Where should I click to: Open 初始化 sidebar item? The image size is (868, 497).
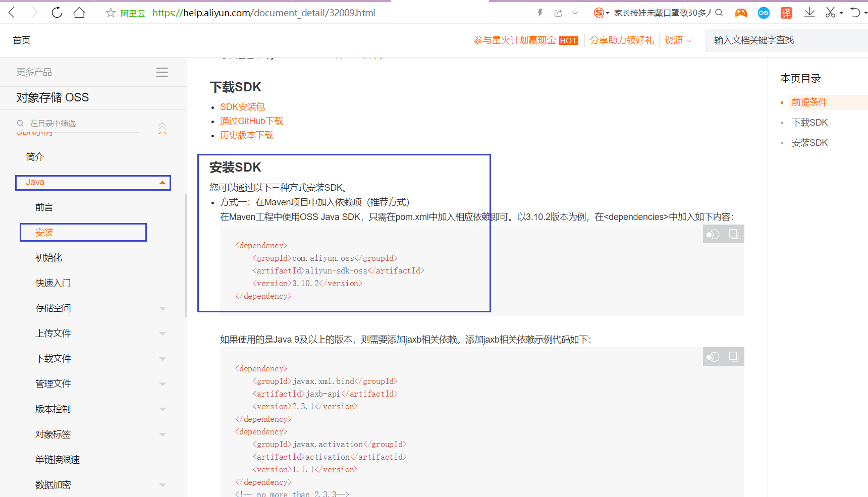click(48, 258)
